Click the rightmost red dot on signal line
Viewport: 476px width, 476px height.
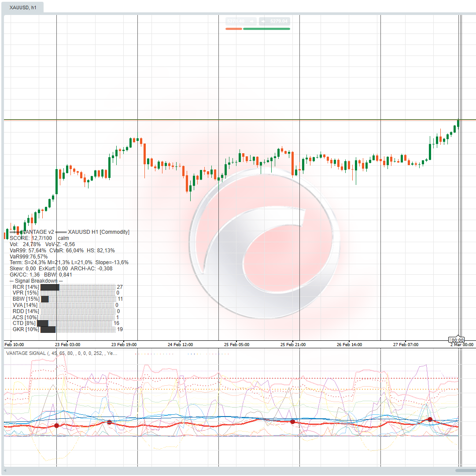[x=430, y=420]
